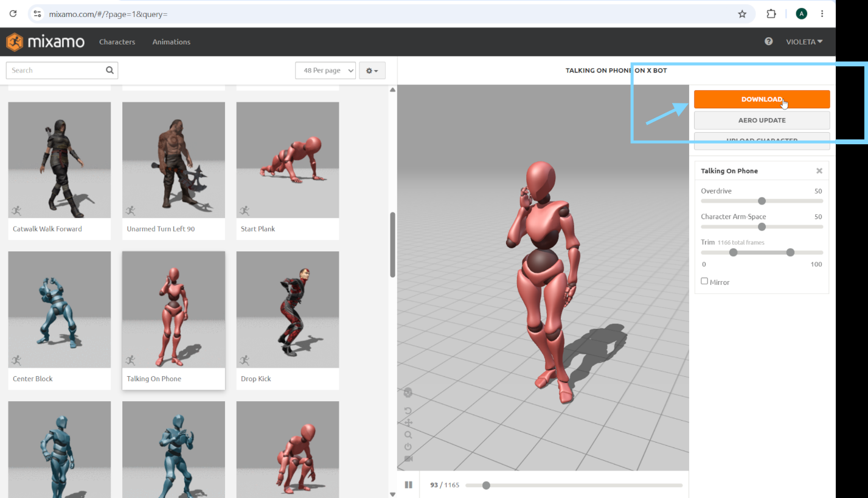Click the Talking On Phone card label
868x498 pixels.
click(154, 379)
